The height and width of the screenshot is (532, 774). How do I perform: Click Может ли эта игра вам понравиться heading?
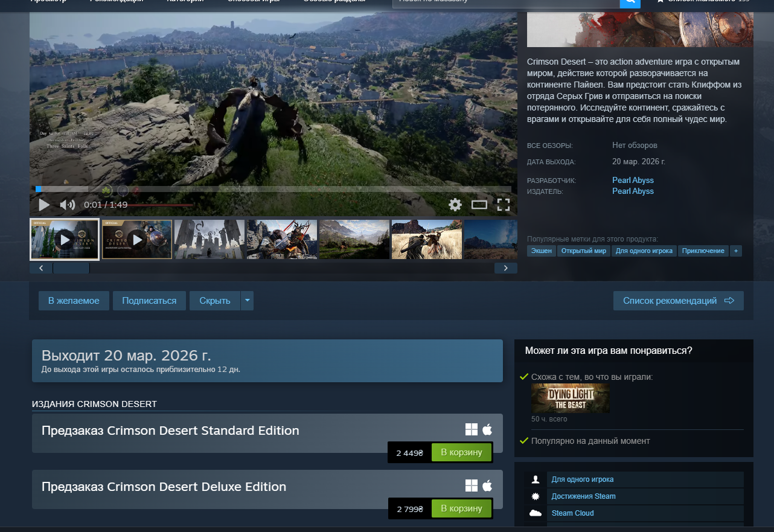click(609, 350)
